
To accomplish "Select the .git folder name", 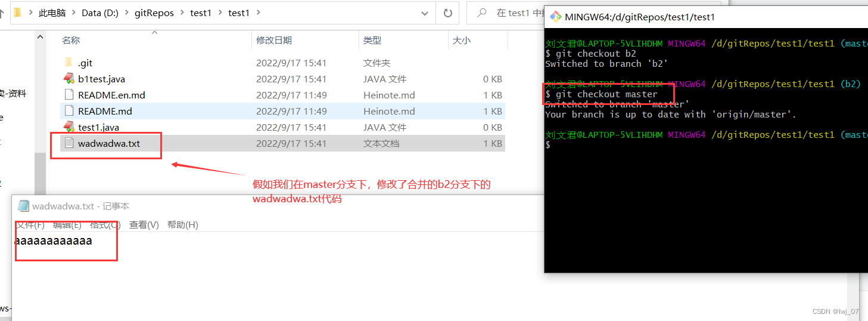I will [85, 63].
